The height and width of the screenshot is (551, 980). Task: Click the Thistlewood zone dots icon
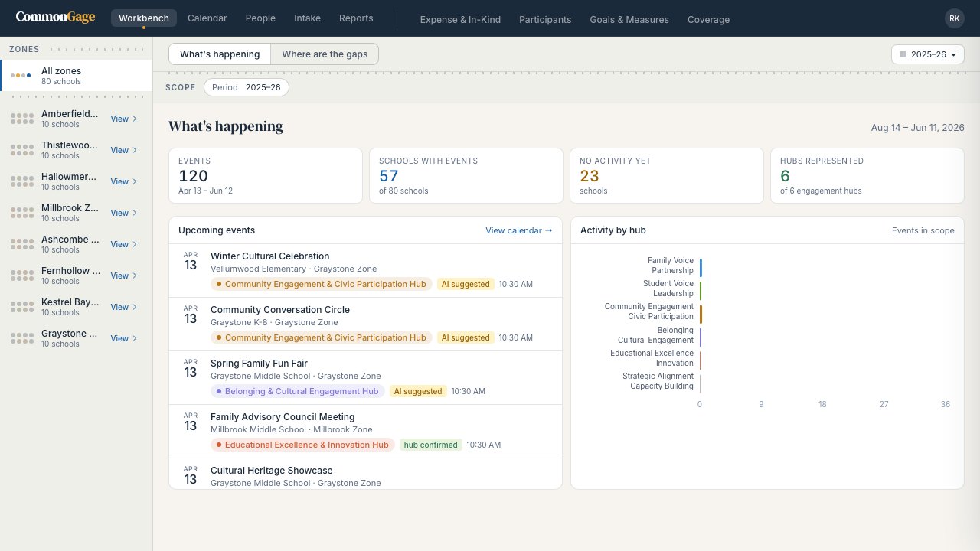(x=21, y=150)
